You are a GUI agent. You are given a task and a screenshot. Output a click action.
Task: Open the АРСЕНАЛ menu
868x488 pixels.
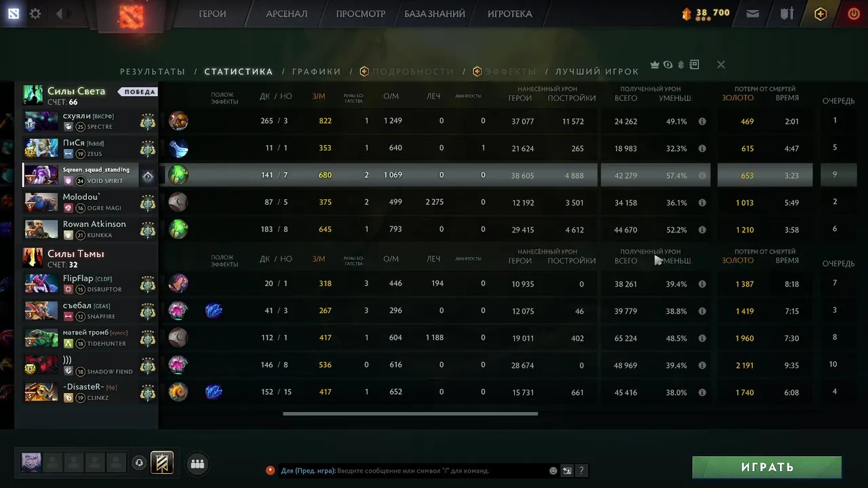click(286, 14)
